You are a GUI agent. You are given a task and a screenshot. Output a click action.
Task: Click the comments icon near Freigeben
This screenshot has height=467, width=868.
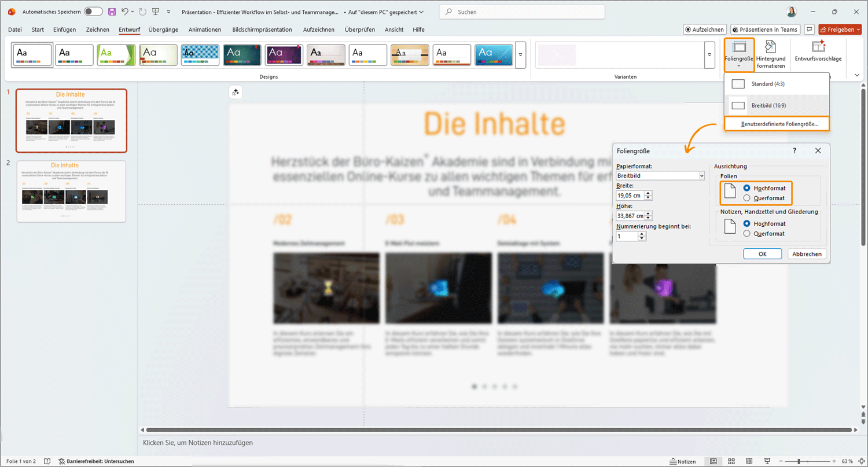(810, 30)
